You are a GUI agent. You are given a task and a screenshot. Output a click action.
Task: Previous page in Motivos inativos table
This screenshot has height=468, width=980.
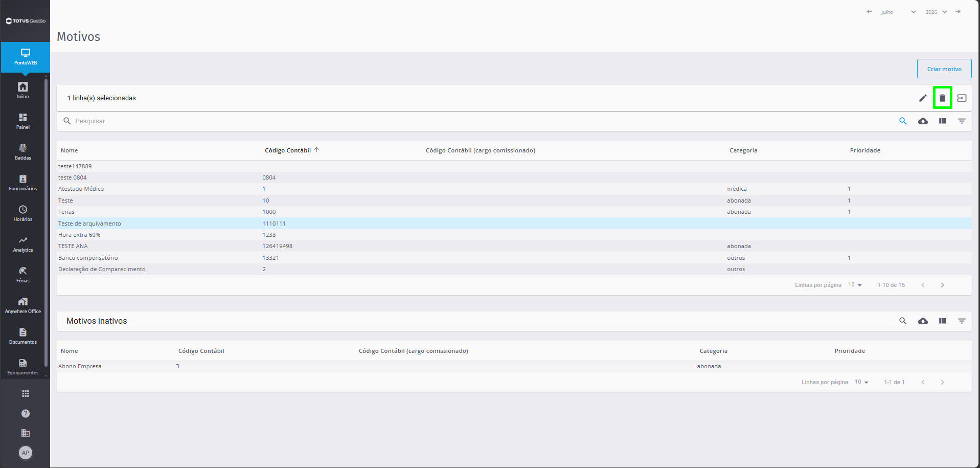click(923, 382)
